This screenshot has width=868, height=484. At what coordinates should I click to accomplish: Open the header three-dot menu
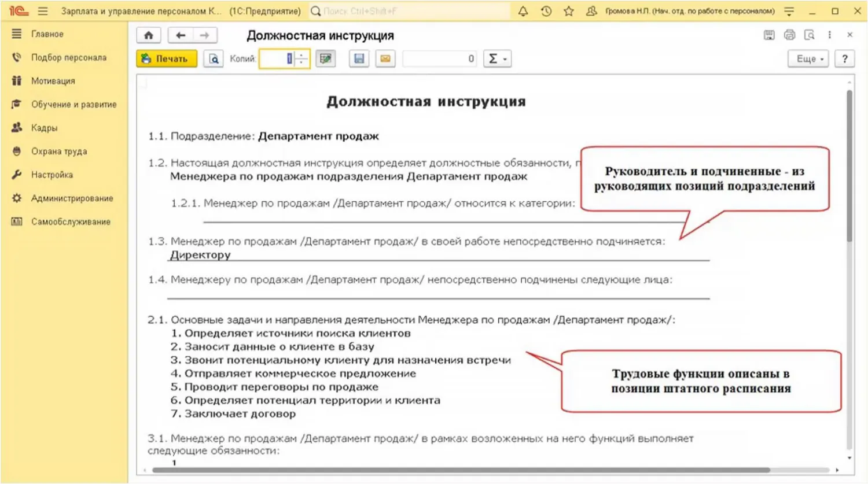830,35
